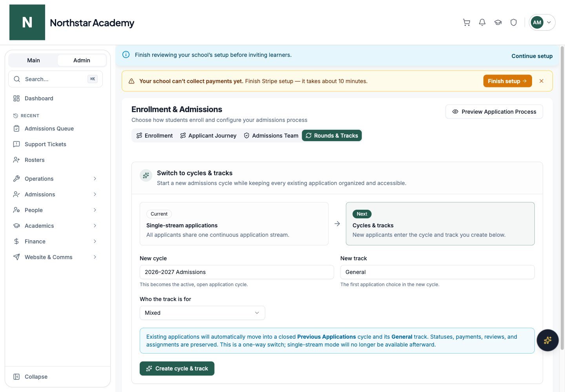The height and width of the screenshot is (392, 565).
Task: Switch sidebar to Admin tab
Action: pos(82,60)
